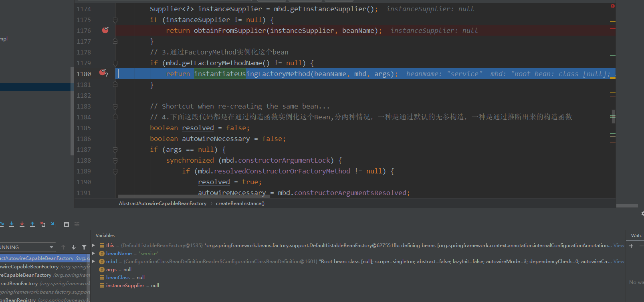Collapse code fold marker at line 1179
Screen dimensions: 644x302
(115, 63)
